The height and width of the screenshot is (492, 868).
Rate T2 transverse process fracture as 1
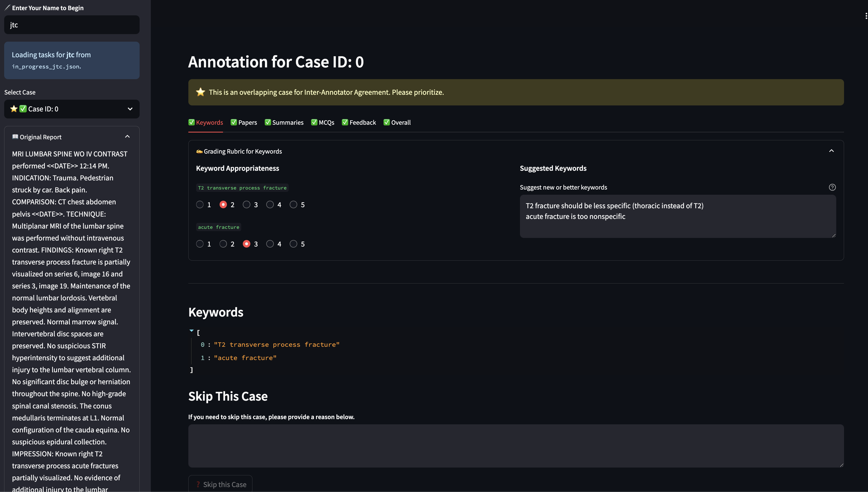pos(200,204)
